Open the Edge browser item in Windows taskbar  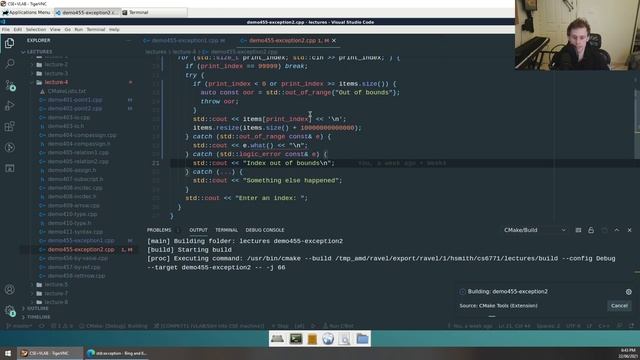click(117, 353)
